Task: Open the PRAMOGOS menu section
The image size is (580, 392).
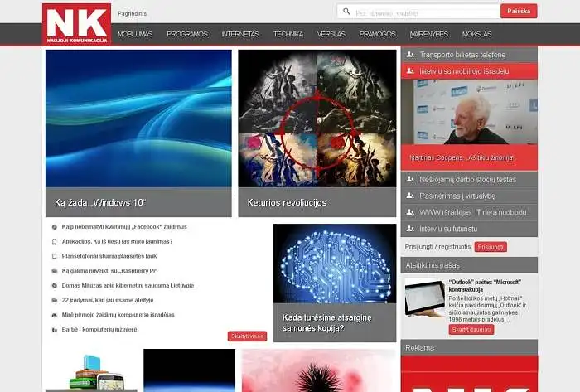Action: pos(377,34)
